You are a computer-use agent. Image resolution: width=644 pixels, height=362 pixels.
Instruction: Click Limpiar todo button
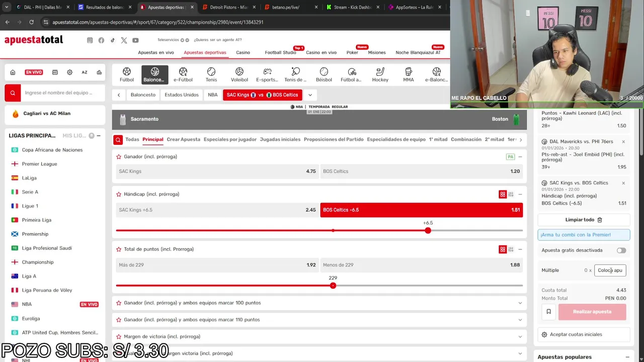pos(584,220)
